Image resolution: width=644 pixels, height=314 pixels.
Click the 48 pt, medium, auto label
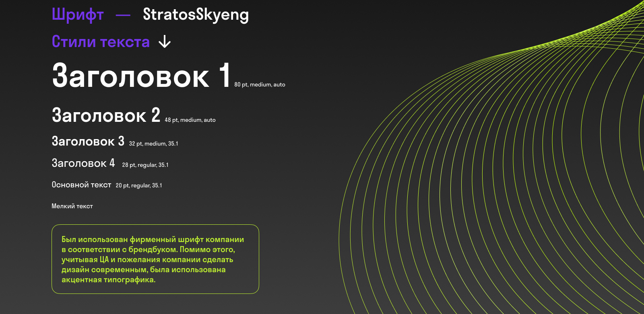(x=190, y=120)
